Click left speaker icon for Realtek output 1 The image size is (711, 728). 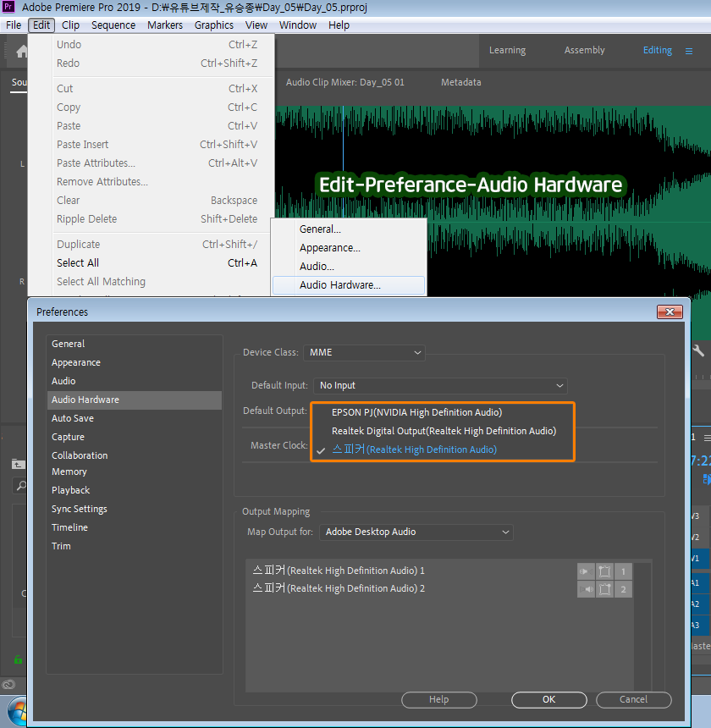coord(586,571)
